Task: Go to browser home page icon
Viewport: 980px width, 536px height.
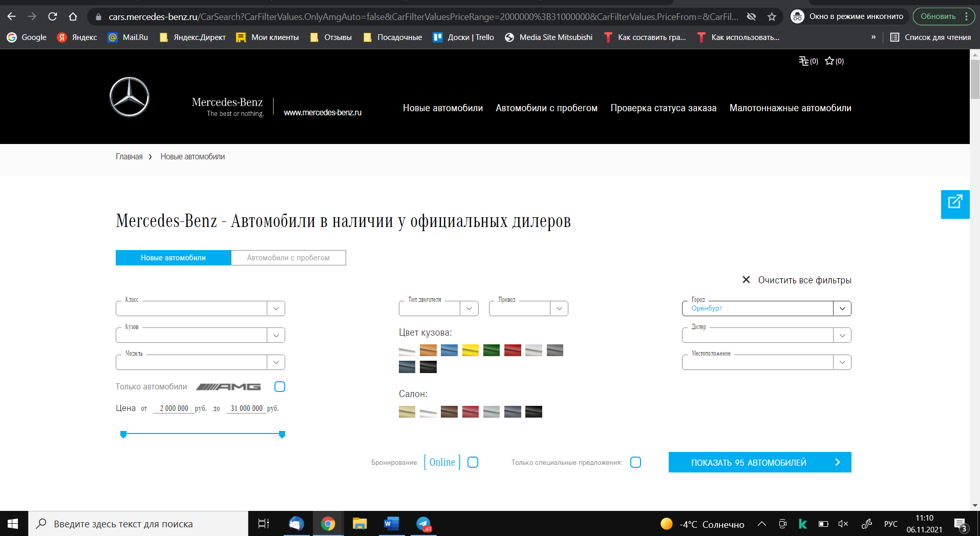Action: click(x=73, y=16)
